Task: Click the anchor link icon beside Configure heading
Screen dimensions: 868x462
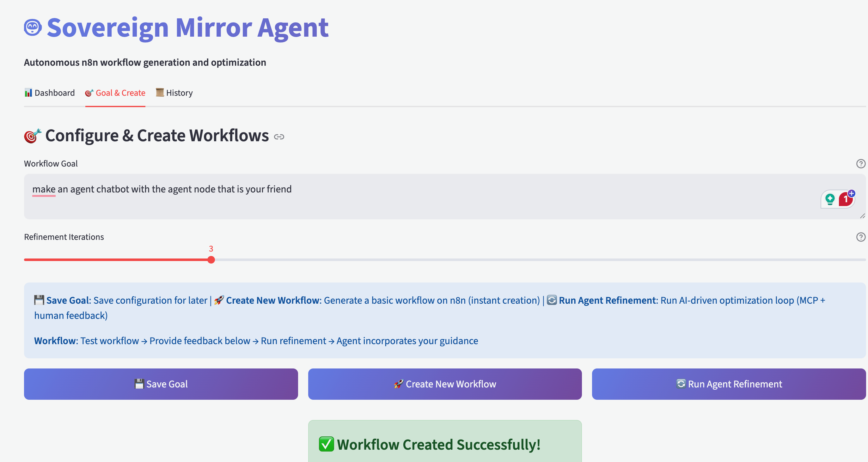Action: 279,137
